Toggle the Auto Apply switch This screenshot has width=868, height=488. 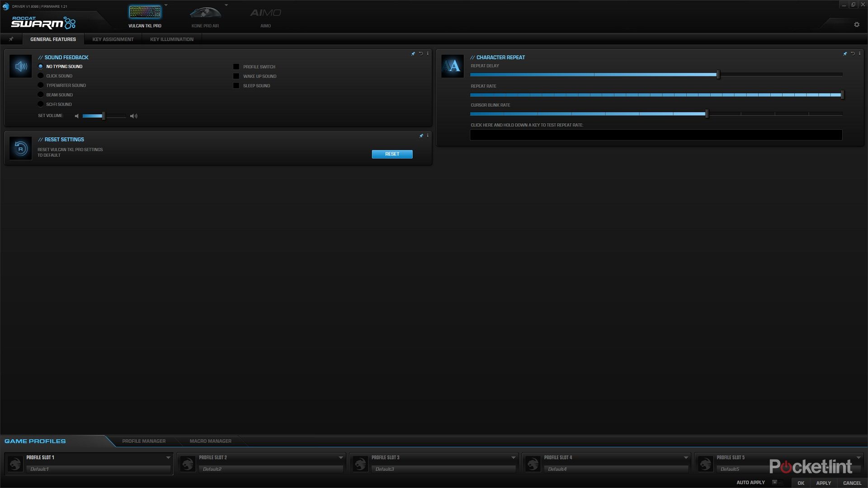(777, 483)
